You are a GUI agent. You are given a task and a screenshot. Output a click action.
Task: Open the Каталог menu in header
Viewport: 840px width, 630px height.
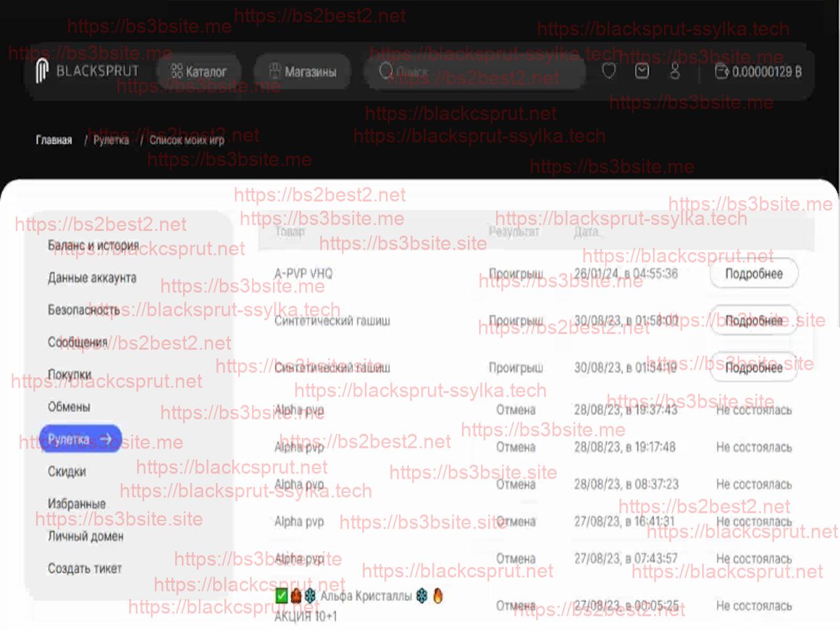pyautogui.click(x=199, y=72)
